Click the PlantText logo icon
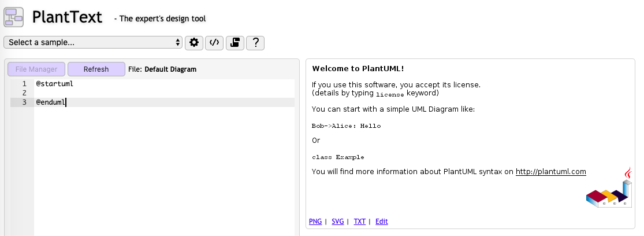The image size is (644, 236). (14, 17)
